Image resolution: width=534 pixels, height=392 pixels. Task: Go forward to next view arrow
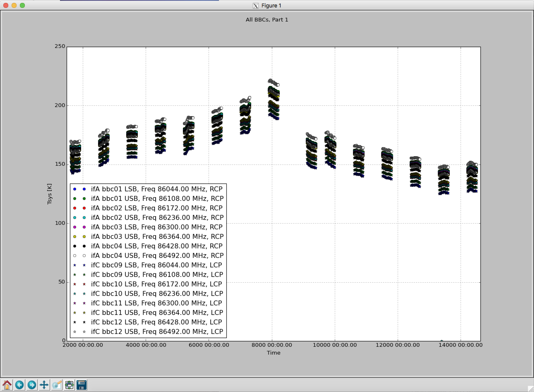[x=32, y=385]
